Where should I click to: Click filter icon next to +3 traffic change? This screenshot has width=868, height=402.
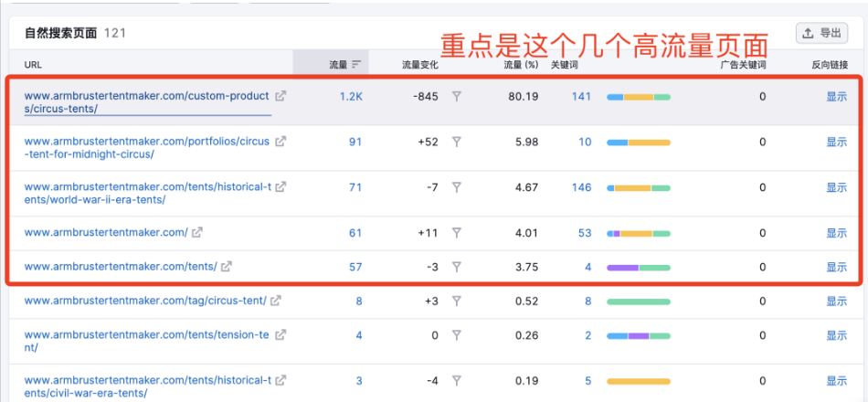(x=457, y=301)
